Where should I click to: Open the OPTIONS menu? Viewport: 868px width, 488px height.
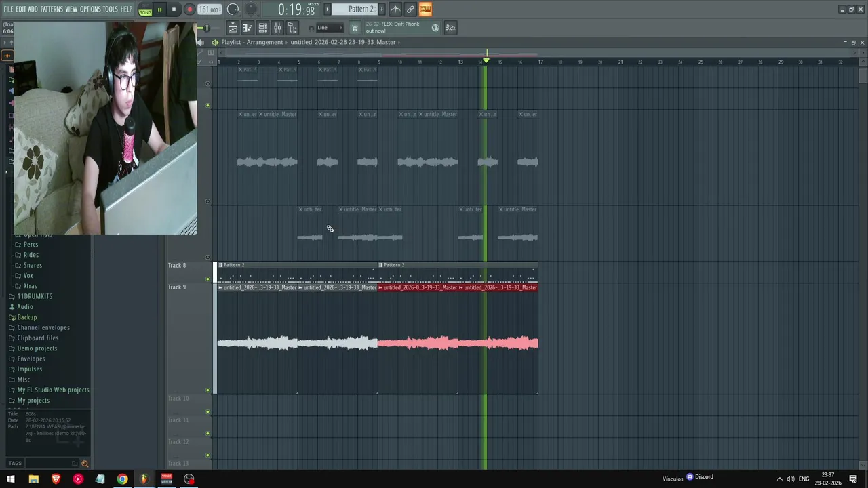(90, 9)
